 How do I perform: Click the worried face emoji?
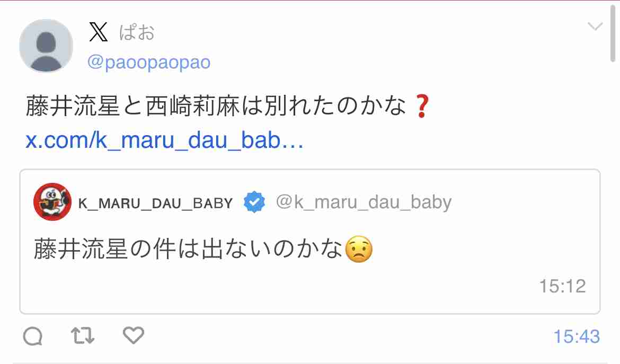(x=359, y=250)
